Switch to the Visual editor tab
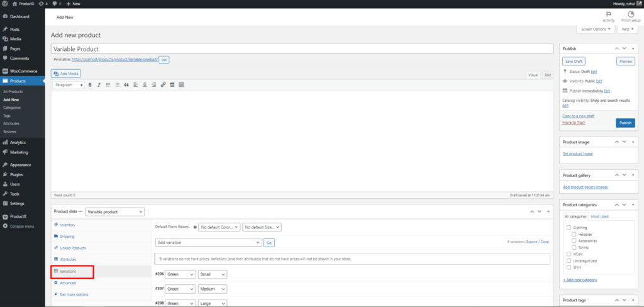644x307 pixels. click(533, 75)
